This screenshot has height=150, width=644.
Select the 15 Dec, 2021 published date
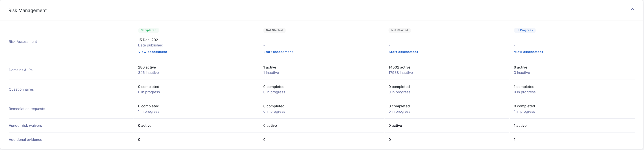tap(149, 40)
